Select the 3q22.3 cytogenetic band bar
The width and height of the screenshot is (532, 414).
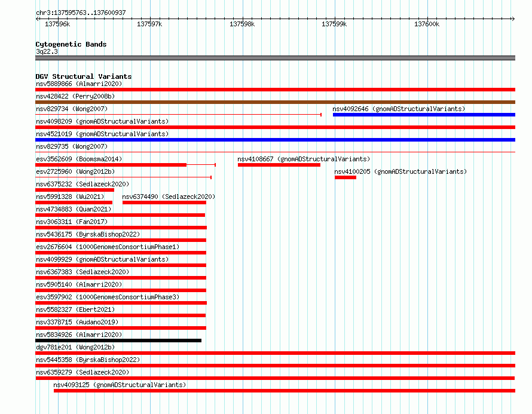point(275,58)
